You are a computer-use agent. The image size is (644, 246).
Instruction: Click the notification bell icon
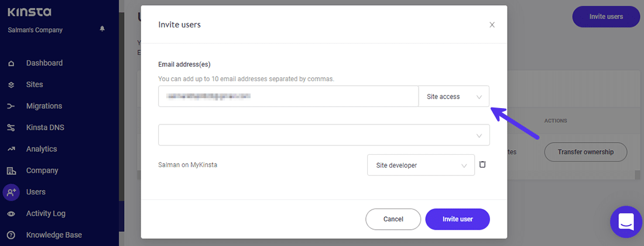[x=102, y=29]
